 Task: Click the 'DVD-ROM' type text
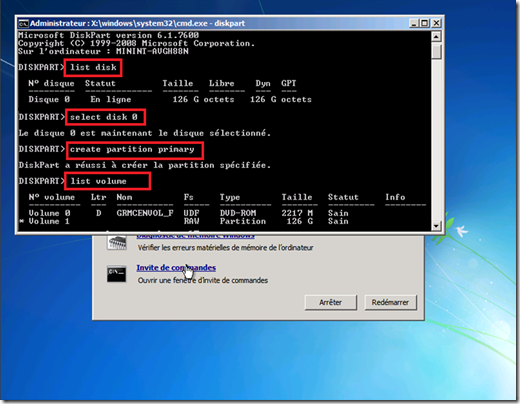[238, 213]
